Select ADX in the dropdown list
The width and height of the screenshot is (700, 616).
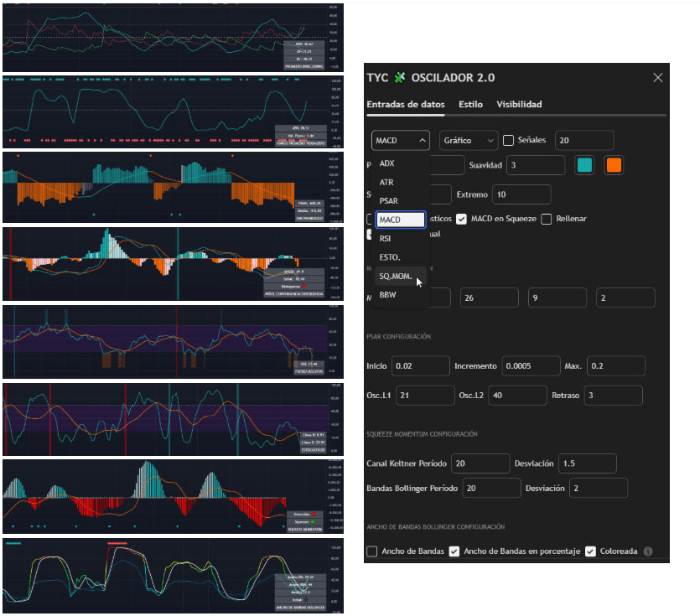click(x=387, y=163)
